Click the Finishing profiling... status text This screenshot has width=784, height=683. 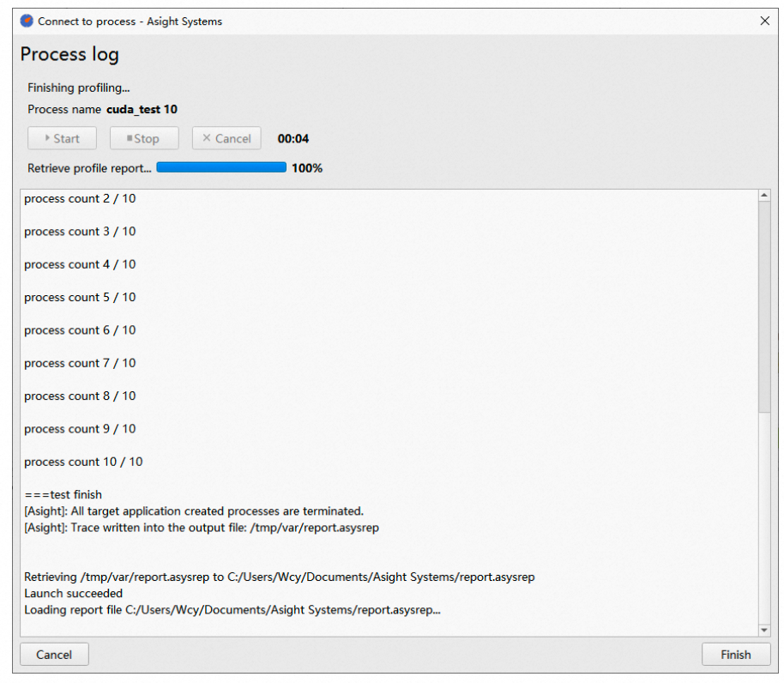(79, 88)
